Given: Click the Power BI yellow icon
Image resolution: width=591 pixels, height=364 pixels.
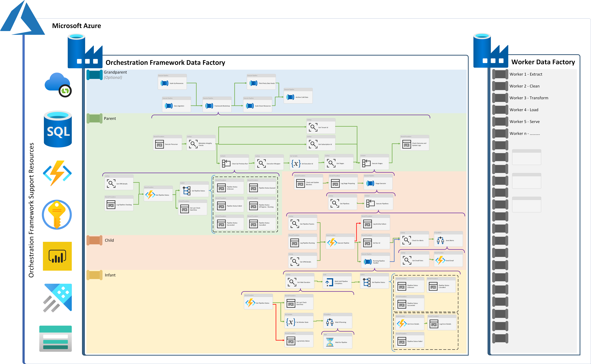Looking at the screenshot, I should pyautogui.click(x=57, y=256).
